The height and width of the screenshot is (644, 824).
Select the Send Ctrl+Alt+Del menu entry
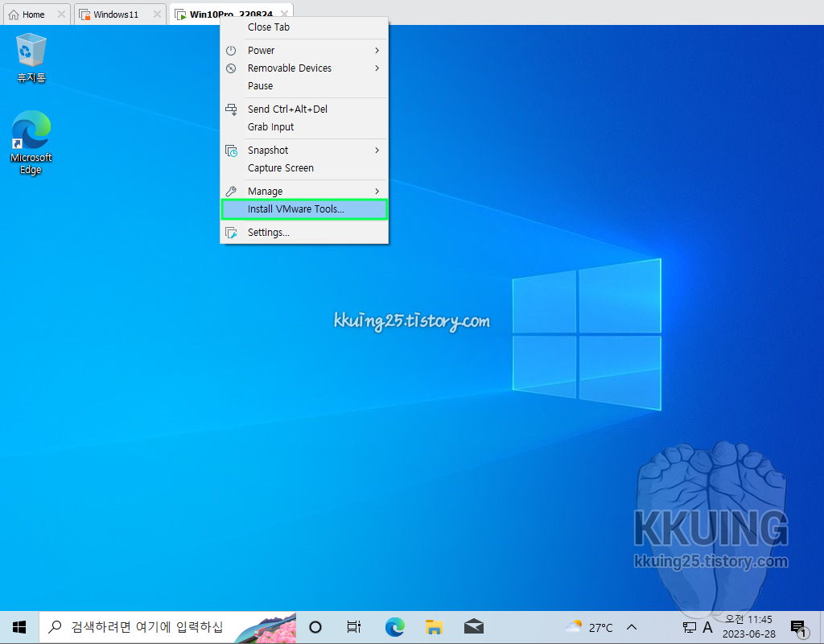coord(304,109)
